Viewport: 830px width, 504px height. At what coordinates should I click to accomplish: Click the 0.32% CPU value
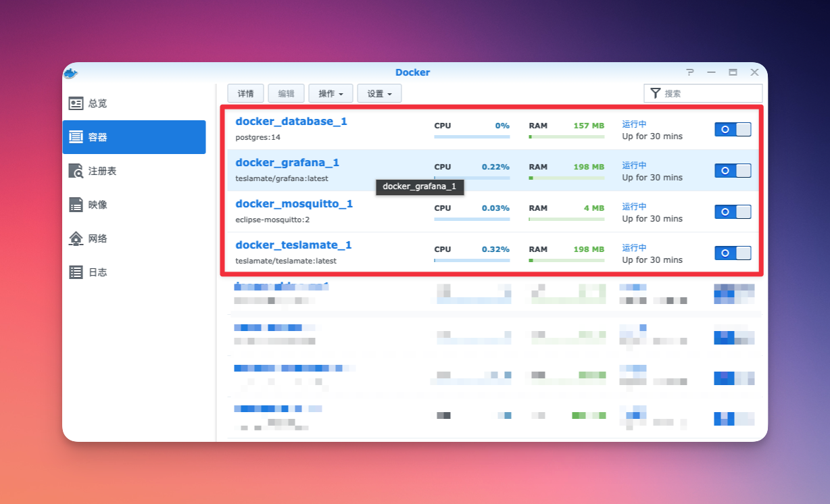click(x=495, y=249)
